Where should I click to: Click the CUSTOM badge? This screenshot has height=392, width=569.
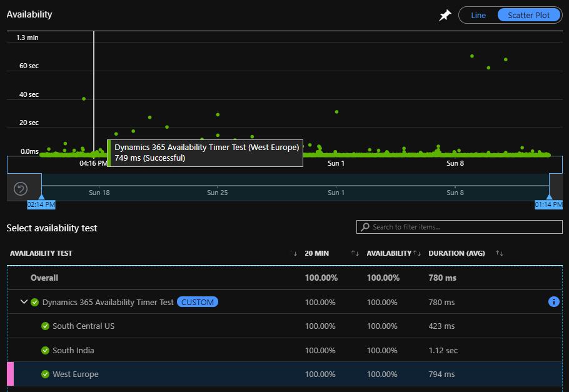point(198,302)
